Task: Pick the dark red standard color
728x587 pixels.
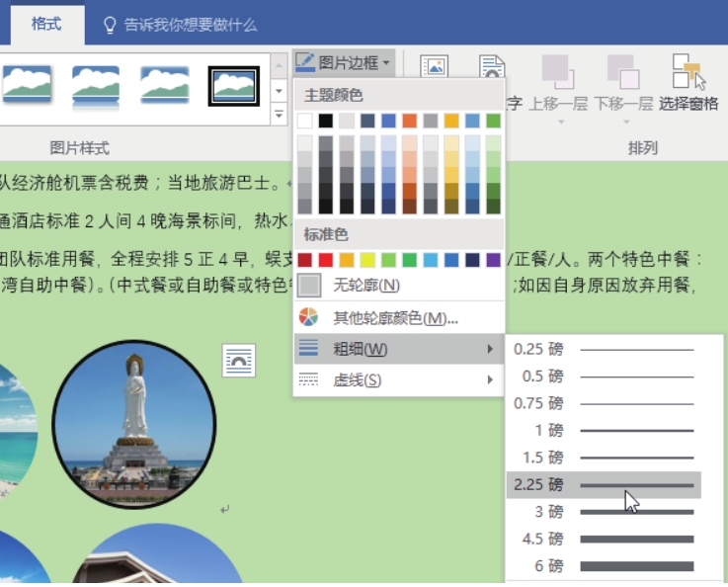Action: [304, 260]
